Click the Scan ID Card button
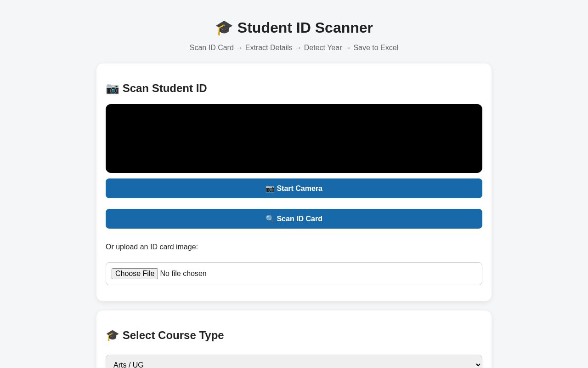Viewport: 588px width, 368px height. point(294,219)
